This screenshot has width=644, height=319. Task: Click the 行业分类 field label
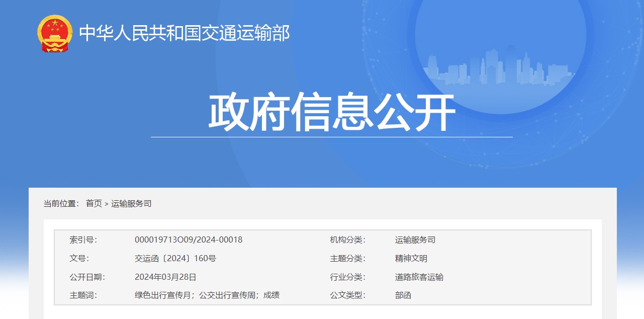[x=347, y=277]
